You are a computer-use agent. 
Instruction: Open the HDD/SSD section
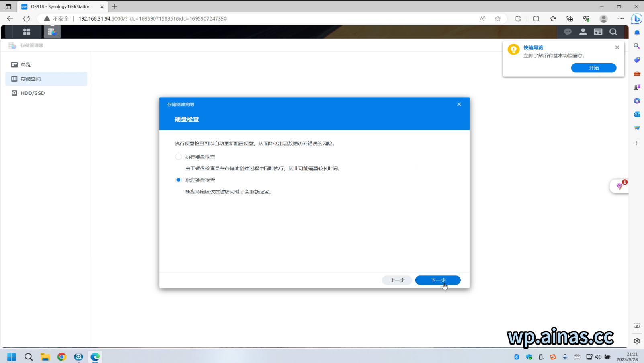tap(33, 93)
